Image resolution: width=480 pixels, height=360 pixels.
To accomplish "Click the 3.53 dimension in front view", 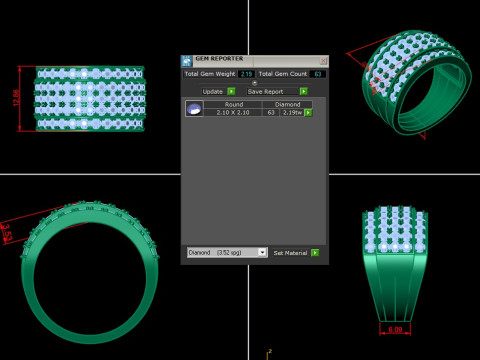I will [7, 232].
